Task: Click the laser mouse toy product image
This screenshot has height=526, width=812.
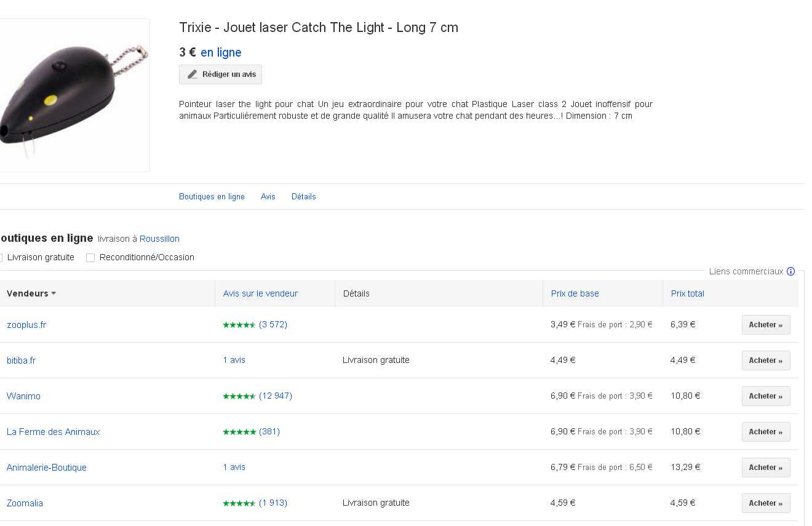Action: point(73,95)
